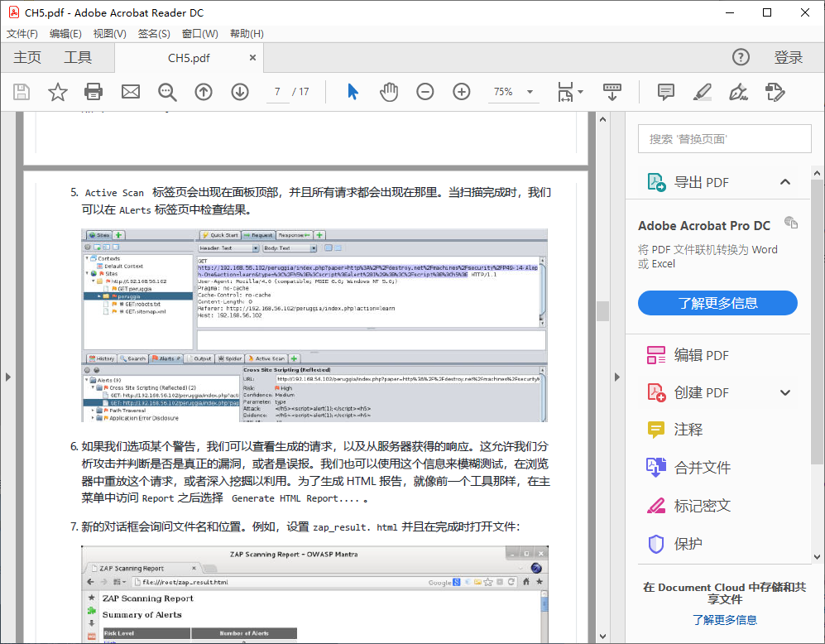Open the 视图(V) menu
The height and width of the screenshot is (644, 825).
[x=109, y=34]
